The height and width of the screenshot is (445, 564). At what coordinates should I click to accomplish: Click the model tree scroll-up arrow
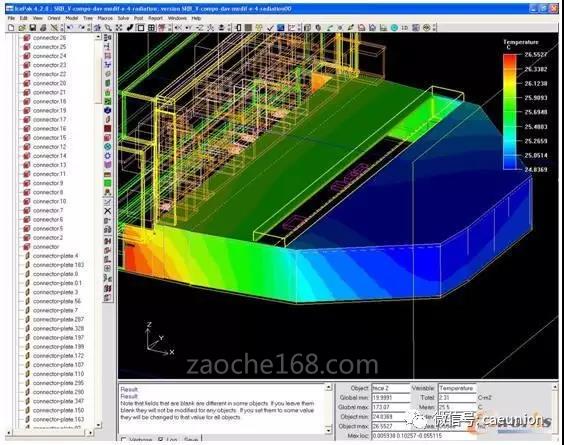pyautogui.click(x=98, y=37)
